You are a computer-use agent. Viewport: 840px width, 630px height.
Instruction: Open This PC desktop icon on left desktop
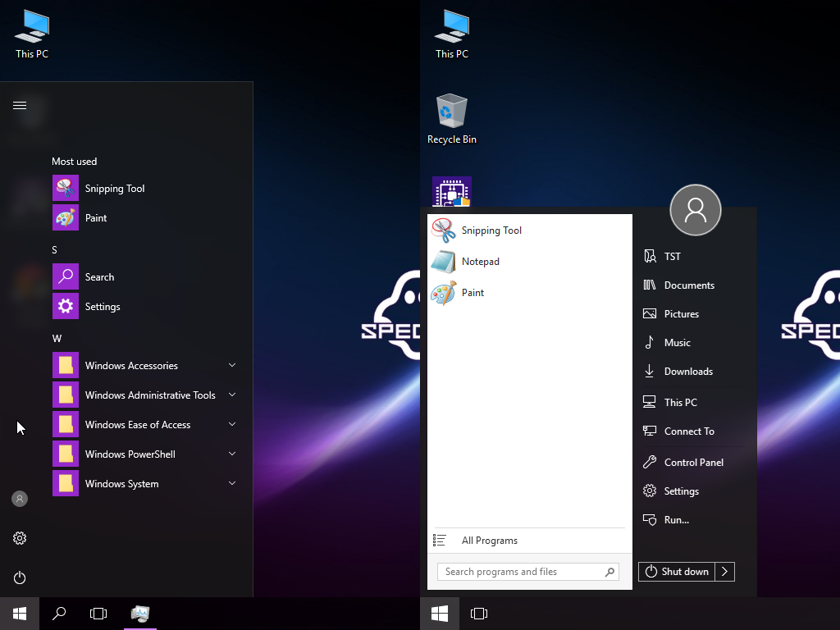coord(32,34)
